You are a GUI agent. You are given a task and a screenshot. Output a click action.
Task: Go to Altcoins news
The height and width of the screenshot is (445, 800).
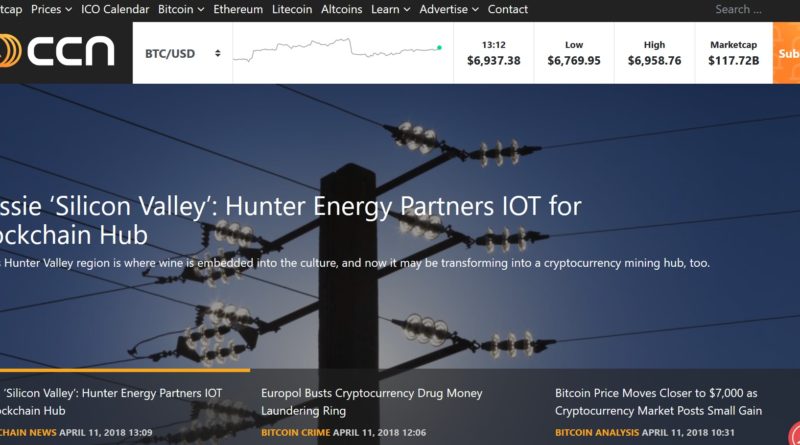pos(341,9)
